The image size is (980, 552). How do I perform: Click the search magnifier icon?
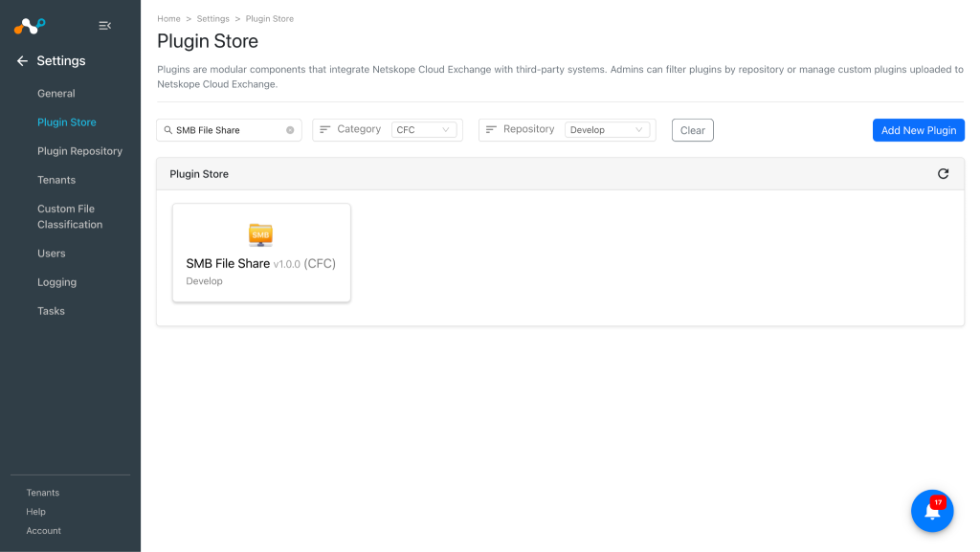[x=168, y=130]
